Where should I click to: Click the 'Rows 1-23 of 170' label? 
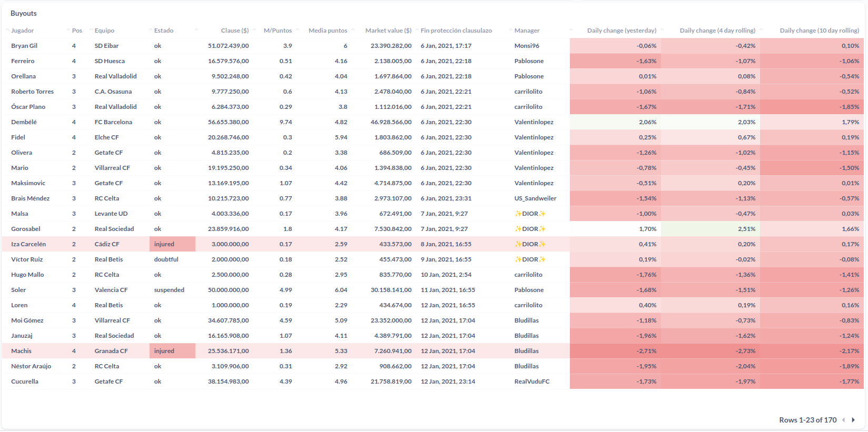click(x=808, y=420)
